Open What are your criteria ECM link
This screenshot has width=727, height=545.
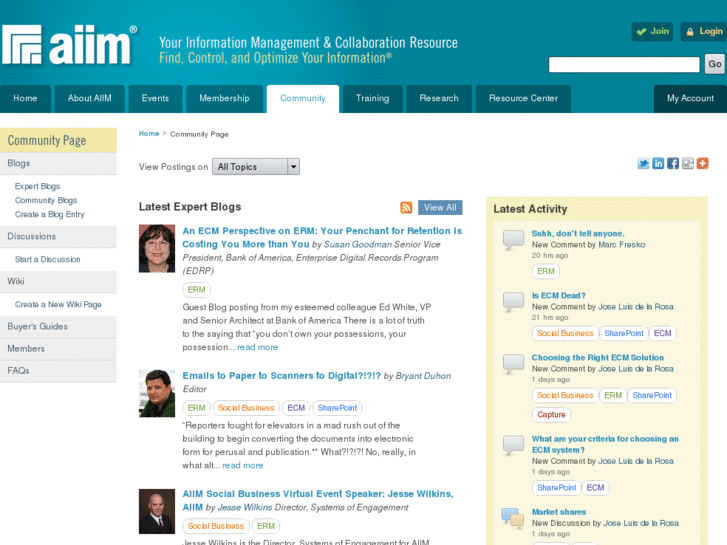coord(605,444)
